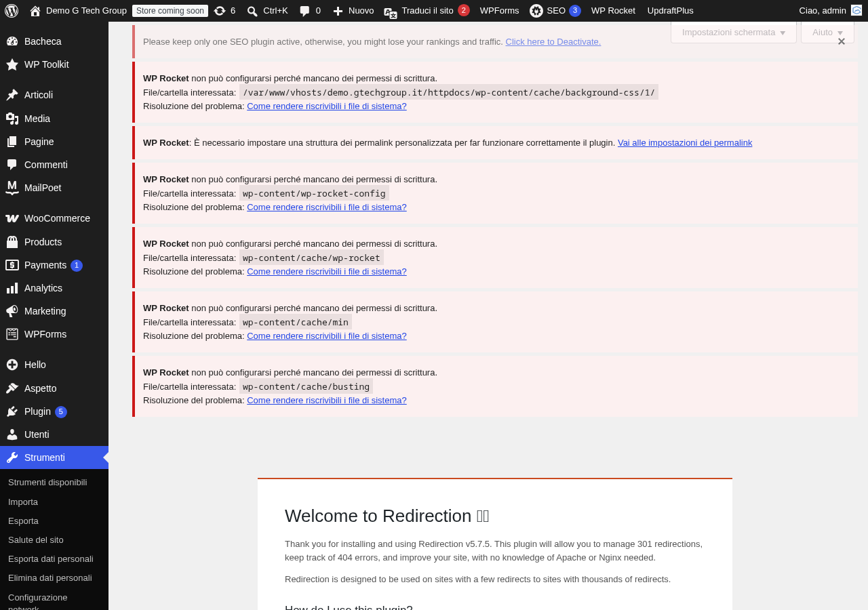Click the Products box icon
868x610 pixels.
[12, 242]
